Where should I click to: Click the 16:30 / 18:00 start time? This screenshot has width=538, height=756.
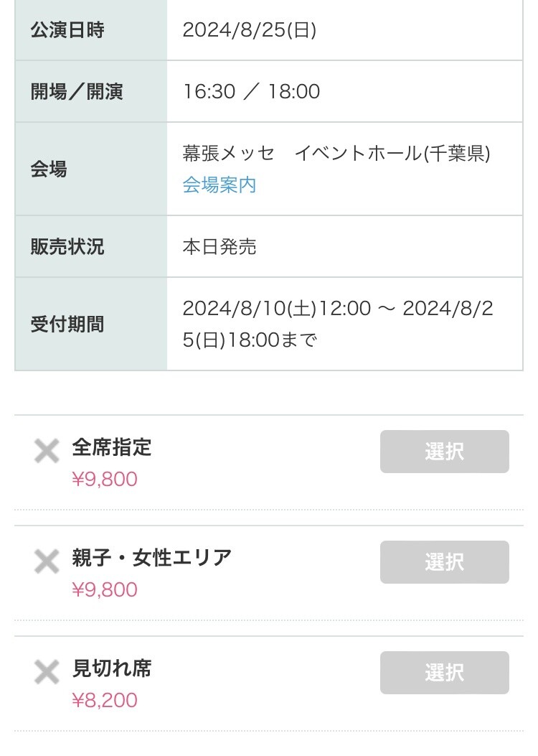(251, 92)
